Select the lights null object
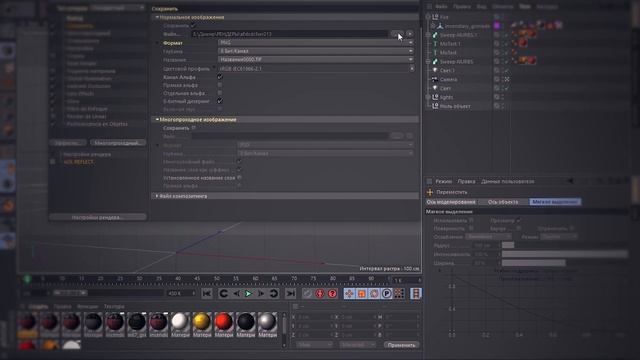Image resolution: width=640 pixels, height=360 pixels. [x=446, y=97]
